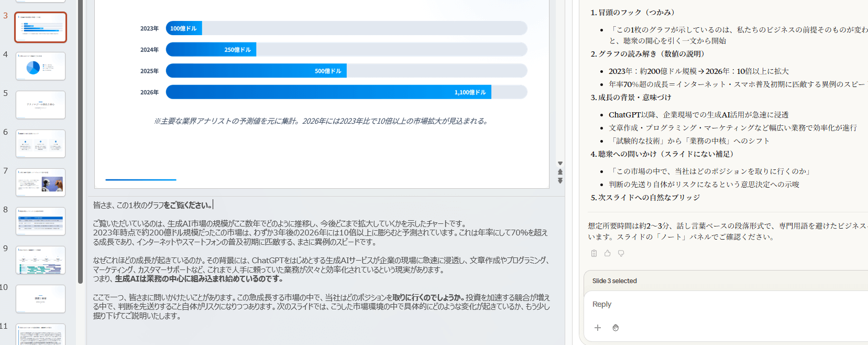Go to previous slide using double up arrow
The height and width of the screenshot is (345, 868).
tap(560, 172)
